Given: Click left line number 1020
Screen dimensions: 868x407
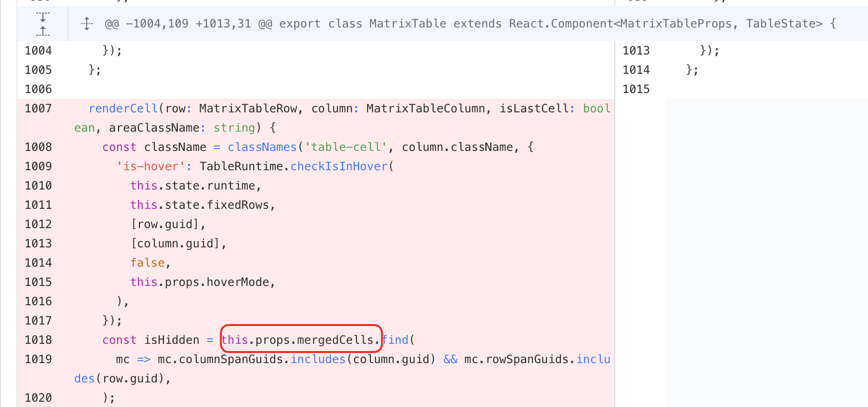Looking at the screenshot, I should [x=38, y=398].
